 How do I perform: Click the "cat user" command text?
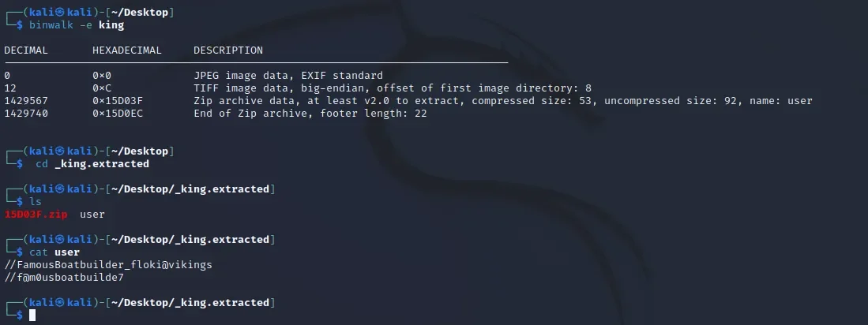[x=54, y=252]
